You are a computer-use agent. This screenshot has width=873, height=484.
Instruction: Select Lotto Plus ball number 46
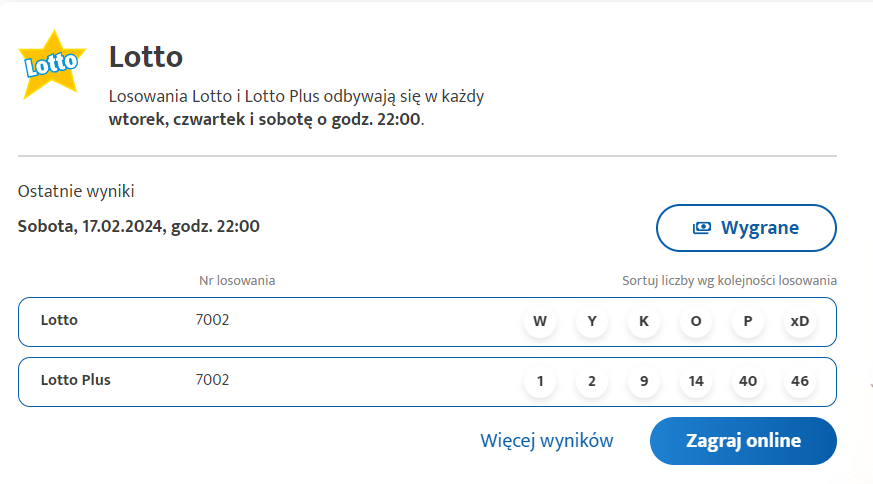pyautogui.click(x=800, y=381)
